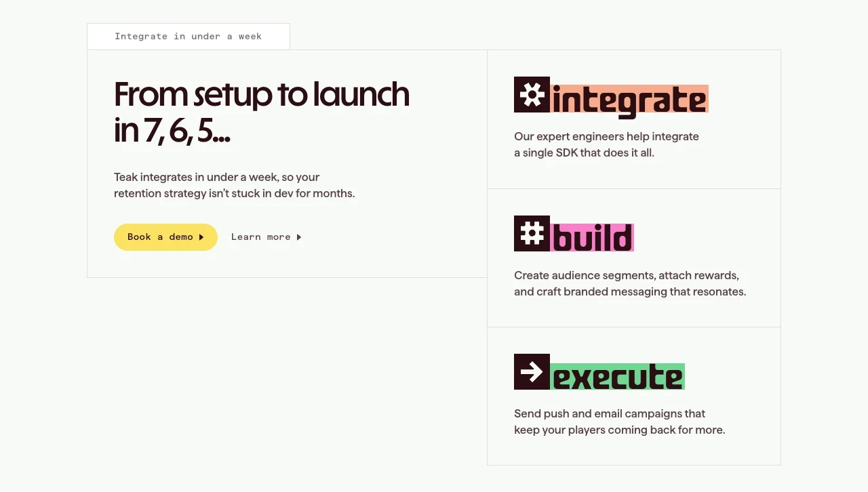Click the hash icon beside build

tap(532, 233)
